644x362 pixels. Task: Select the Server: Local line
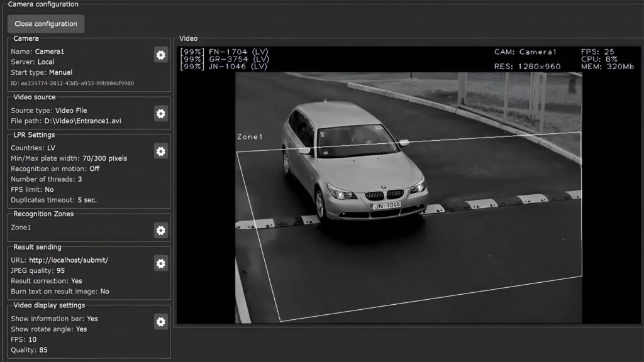[x=33, y=62]
